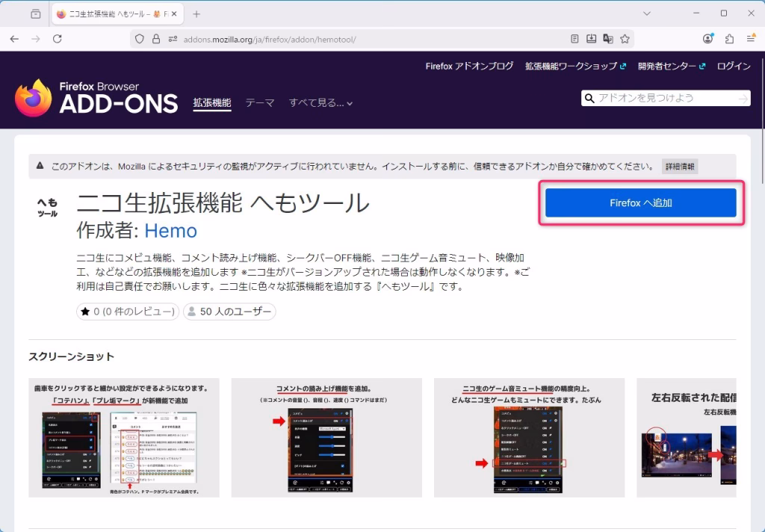Click the ログイン link
765x532 pixels.
[734, 66]
